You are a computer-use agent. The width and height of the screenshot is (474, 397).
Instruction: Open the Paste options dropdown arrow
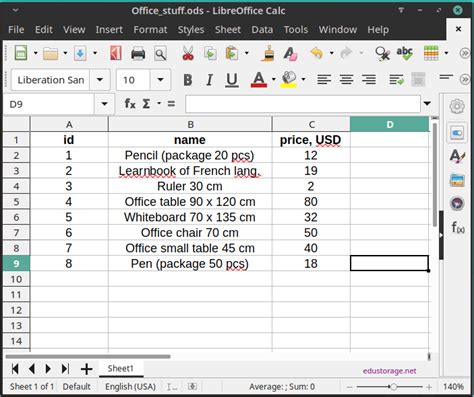[x=247, y=53]
